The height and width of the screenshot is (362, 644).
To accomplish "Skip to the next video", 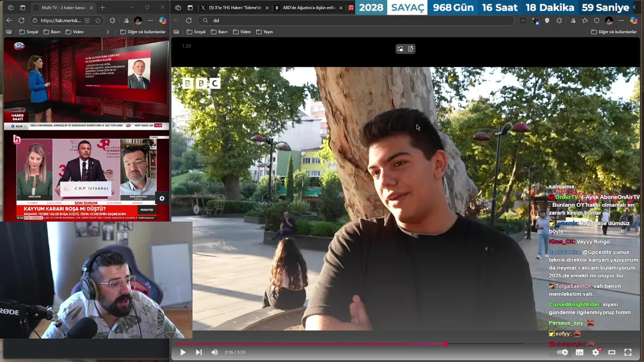I will 199,352.
